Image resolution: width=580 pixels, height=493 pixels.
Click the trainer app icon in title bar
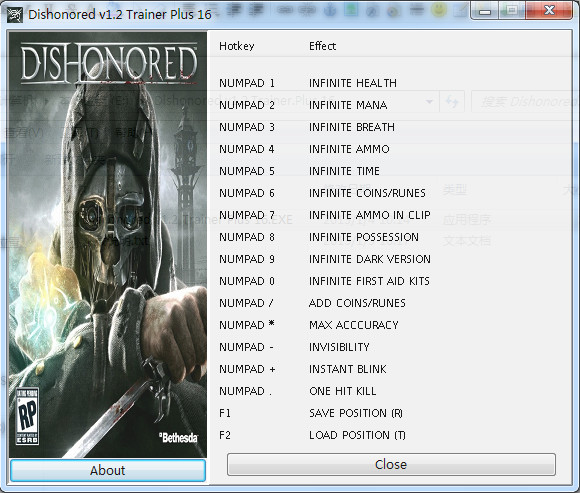coord(15,15)
